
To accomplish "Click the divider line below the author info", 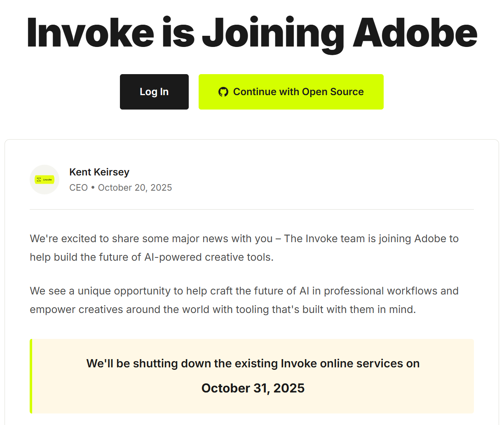I will tap(252, 209).
